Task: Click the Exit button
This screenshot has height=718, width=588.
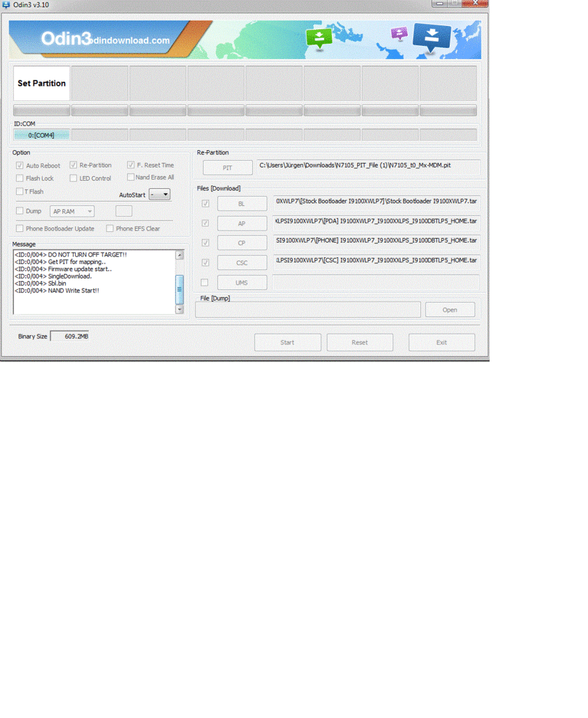Action: pos(442,342)
